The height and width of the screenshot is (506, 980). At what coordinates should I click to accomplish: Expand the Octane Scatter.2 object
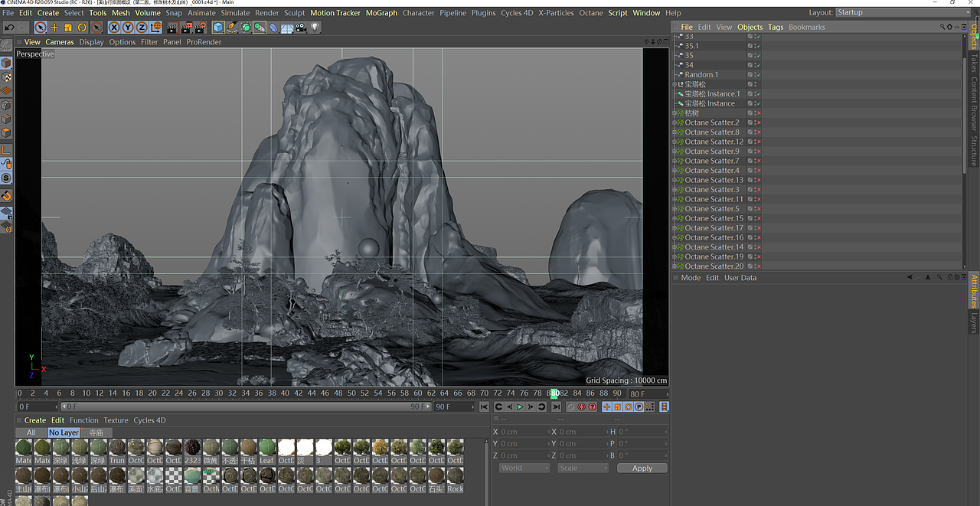675,122
